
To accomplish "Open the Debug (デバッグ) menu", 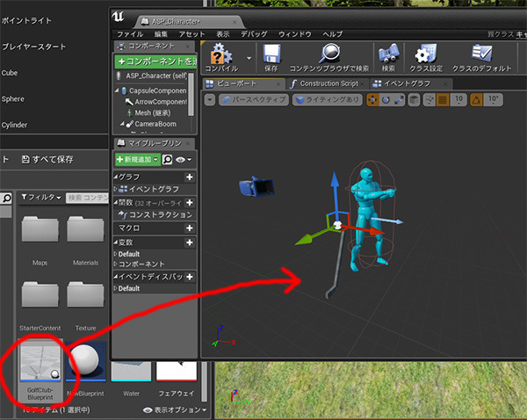I will tap(254, 34).
